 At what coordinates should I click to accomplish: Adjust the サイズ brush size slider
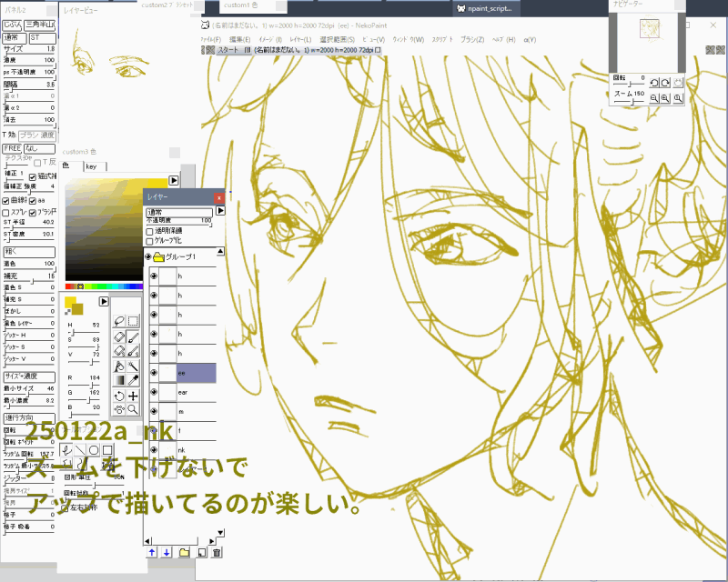pos(29,52)
